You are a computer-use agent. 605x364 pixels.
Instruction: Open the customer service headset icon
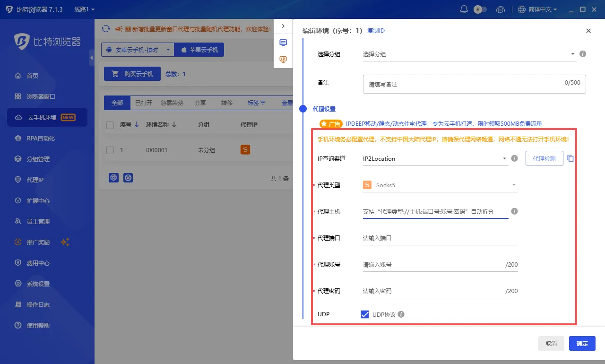[501, 9]
